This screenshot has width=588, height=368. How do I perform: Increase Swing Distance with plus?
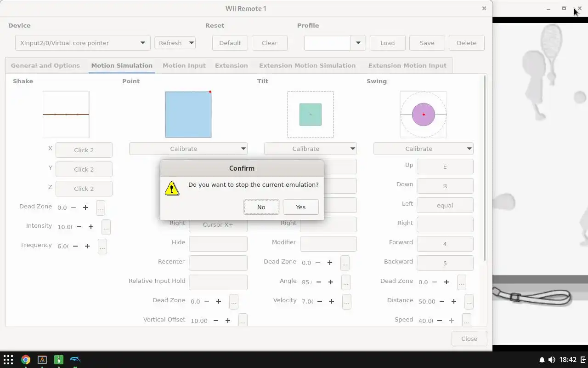tap(454, 301)
